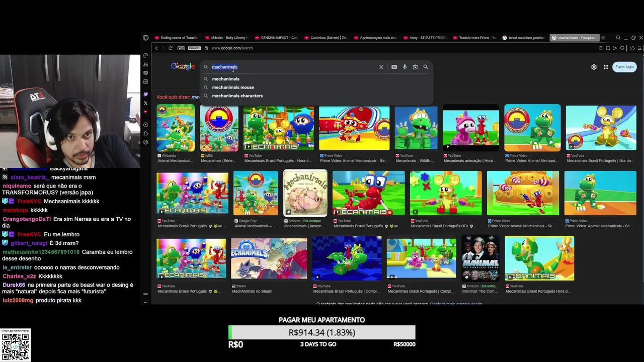Click chat username 'niquiname'

[16, 186]
